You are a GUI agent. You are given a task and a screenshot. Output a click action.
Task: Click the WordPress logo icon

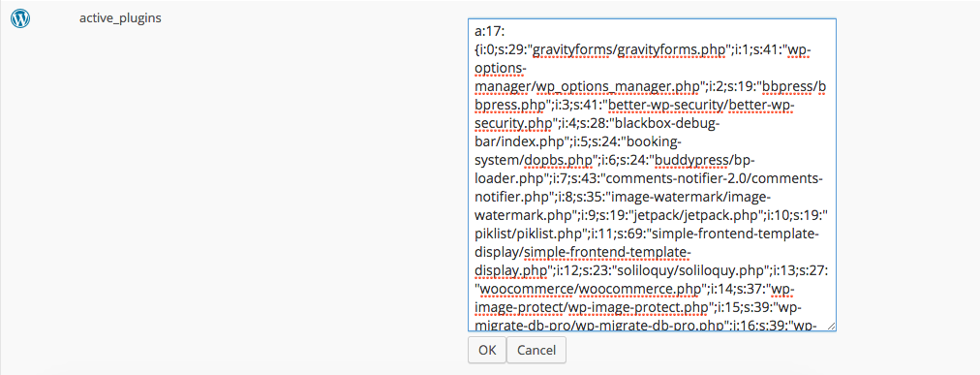point(20,18)
